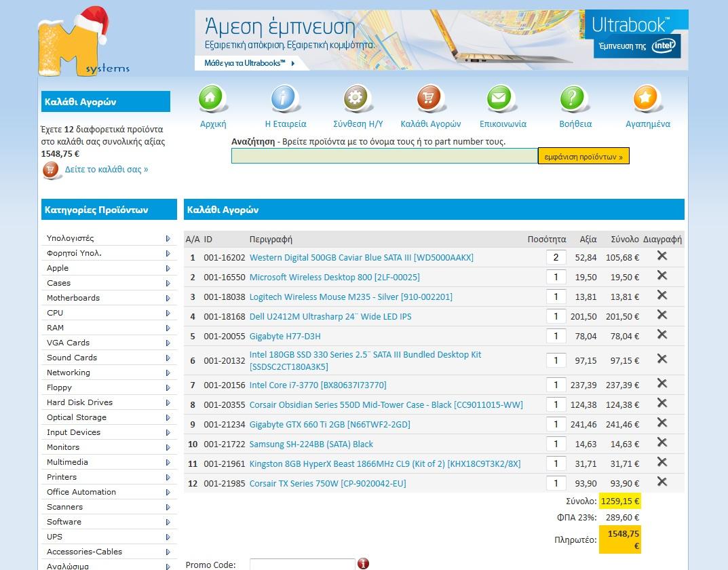Expand the Motherboards category arrow

tap(168, 298)
